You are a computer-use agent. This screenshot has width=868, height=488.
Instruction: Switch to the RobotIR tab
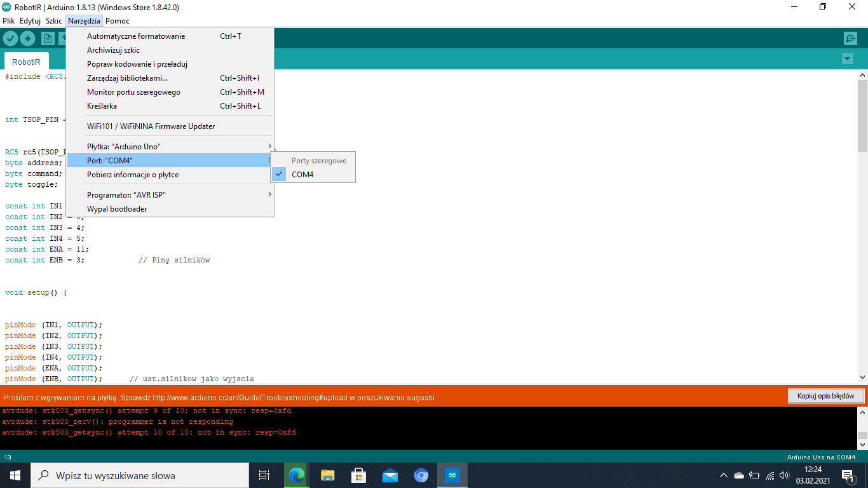[x=26, y=62]
